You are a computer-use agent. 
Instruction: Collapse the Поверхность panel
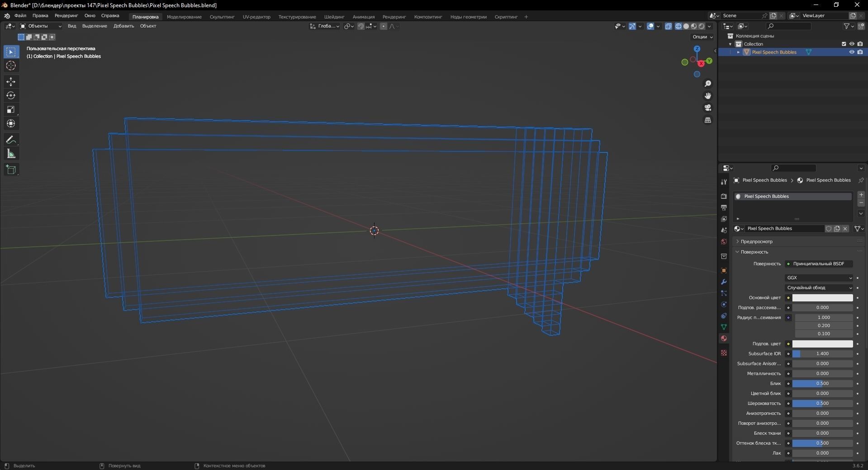click(x=754, y=252)
